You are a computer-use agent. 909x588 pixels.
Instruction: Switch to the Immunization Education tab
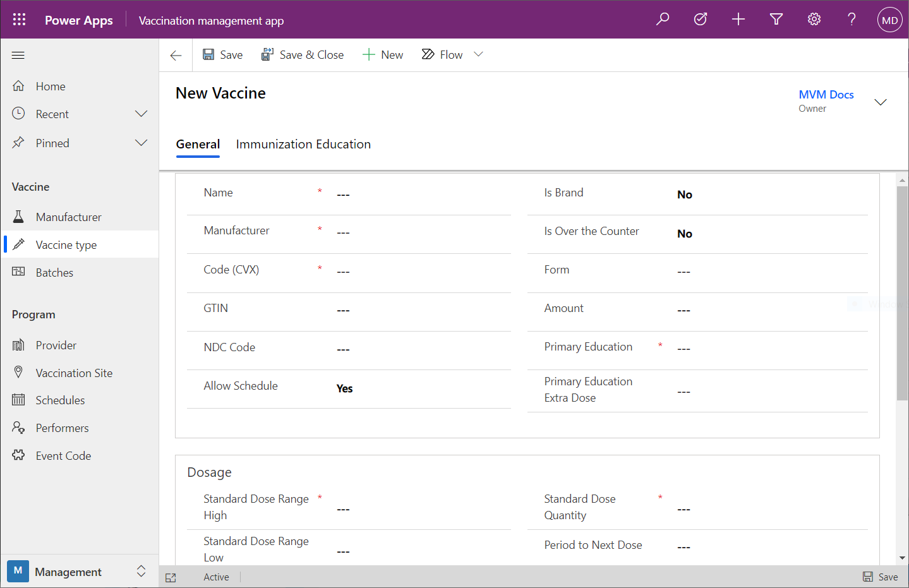tap(303, 145)
